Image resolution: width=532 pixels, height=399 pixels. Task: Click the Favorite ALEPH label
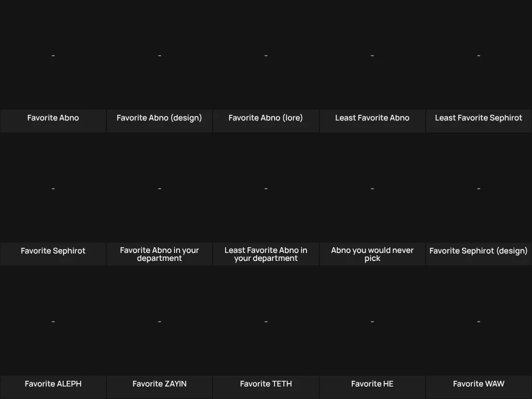coord(53,384)
